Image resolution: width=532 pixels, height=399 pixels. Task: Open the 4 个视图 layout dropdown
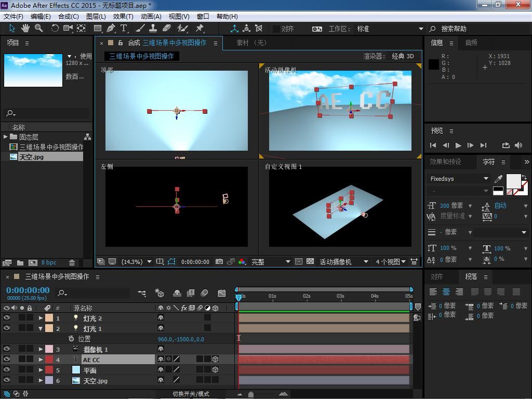pos(390,262)
